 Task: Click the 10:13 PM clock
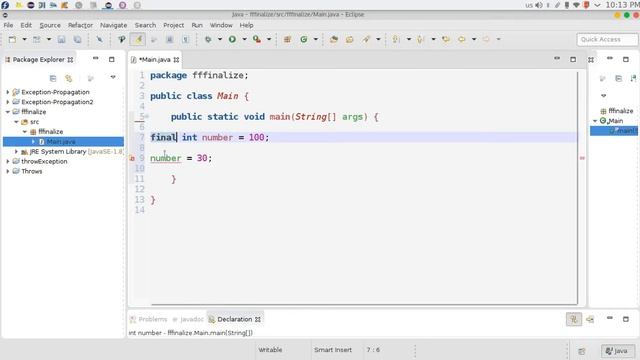click(622, 5)
